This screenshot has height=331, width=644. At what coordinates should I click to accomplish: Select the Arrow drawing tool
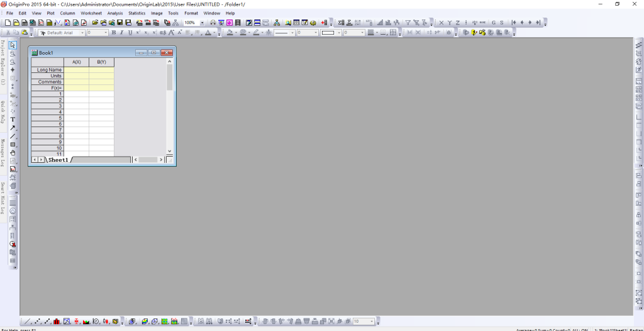tap(13, 128)
